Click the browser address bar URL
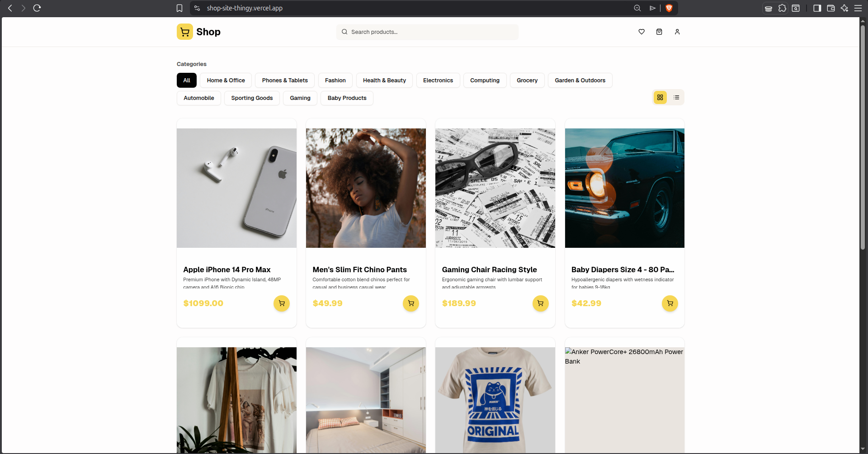 [245, 8]
